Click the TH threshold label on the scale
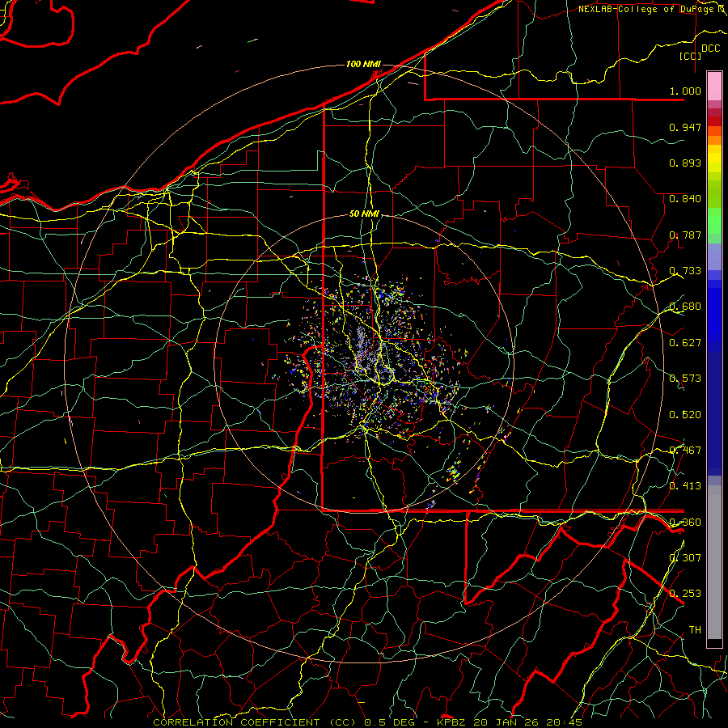The image size is (728, 728). pos(695,630)
